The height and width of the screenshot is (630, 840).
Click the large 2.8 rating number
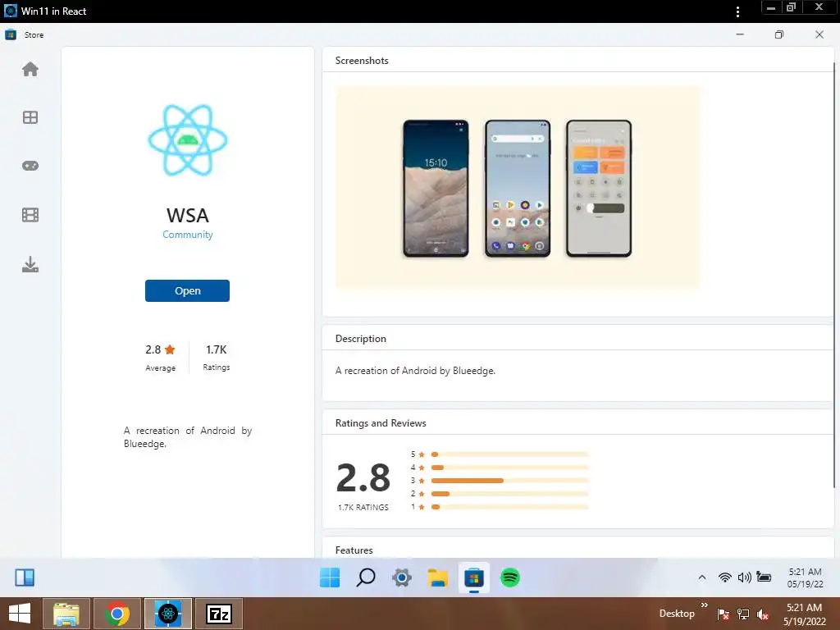(363, 478)
